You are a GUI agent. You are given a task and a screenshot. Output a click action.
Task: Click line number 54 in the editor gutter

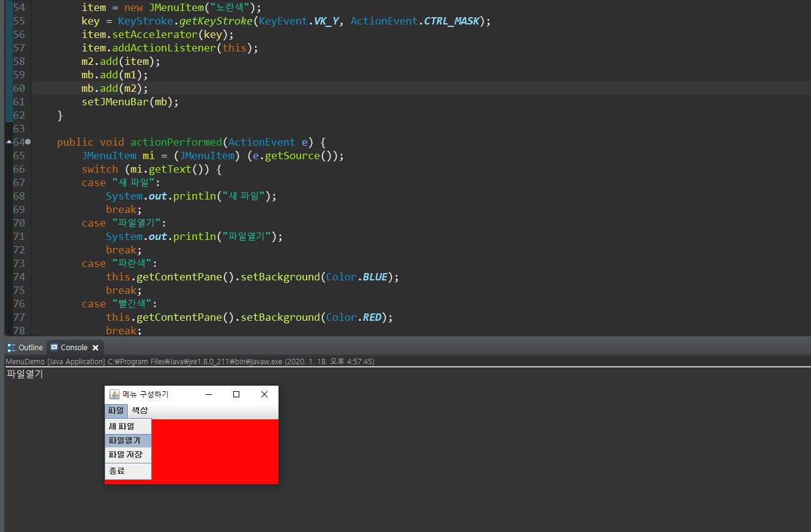pyautogui.click(x=19, y=7)
